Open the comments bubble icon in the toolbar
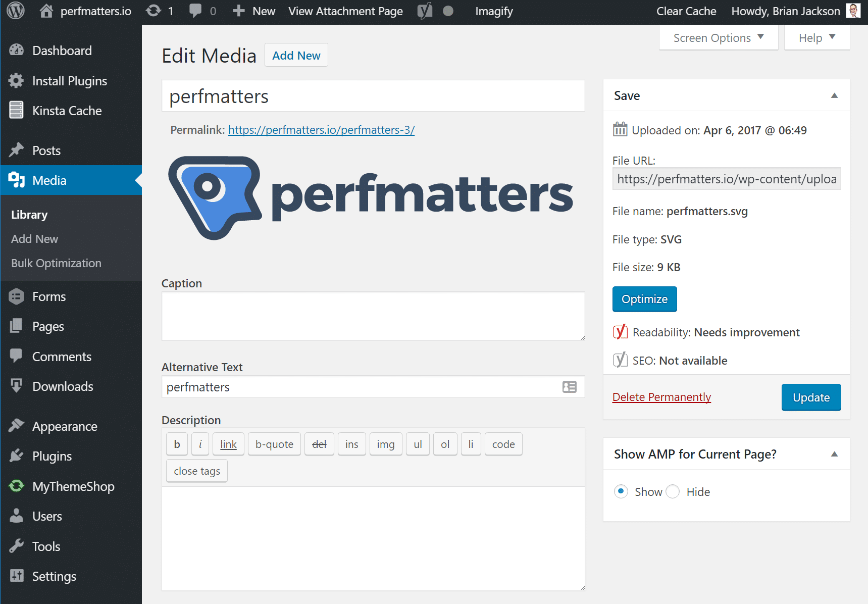Screen dimensions: 868x604 tap(196, 11)
